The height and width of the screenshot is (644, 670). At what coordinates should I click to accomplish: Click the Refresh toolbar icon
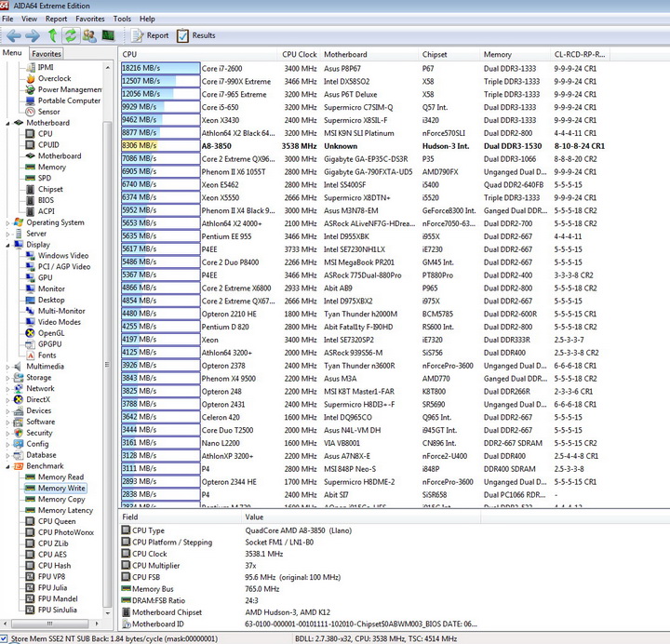pos(71,35)
